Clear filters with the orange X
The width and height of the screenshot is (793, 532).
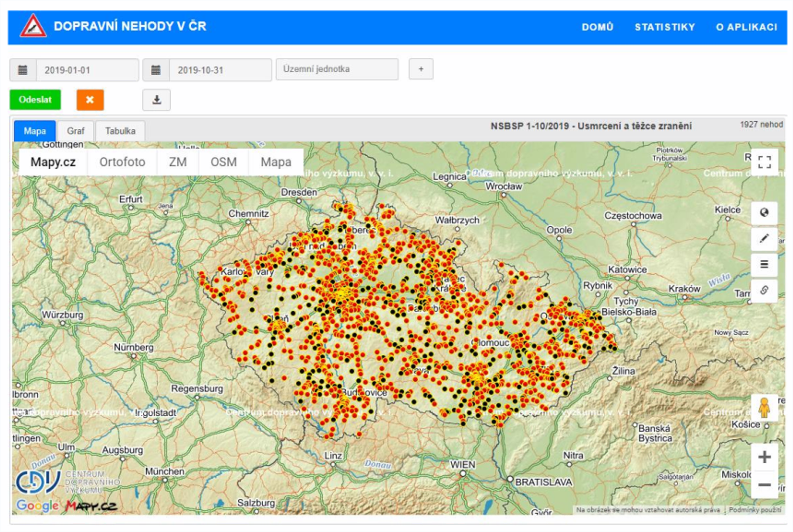[x=90, y=100]
